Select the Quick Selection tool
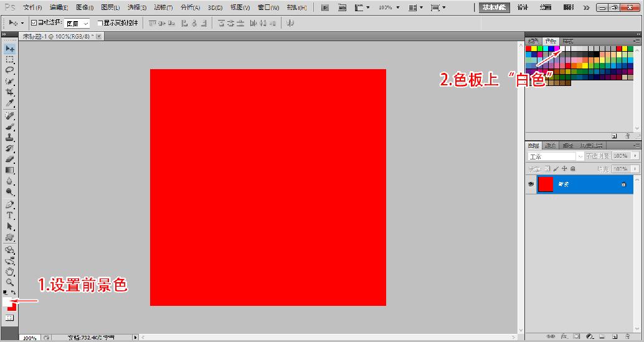The image size is (644, 342). tap(10, 81)
